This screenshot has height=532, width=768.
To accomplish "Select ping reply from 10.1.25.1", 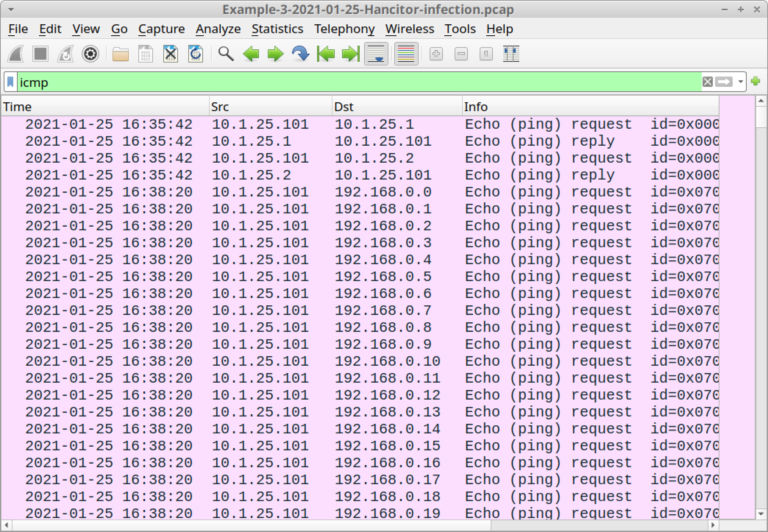I will point(360,141).
